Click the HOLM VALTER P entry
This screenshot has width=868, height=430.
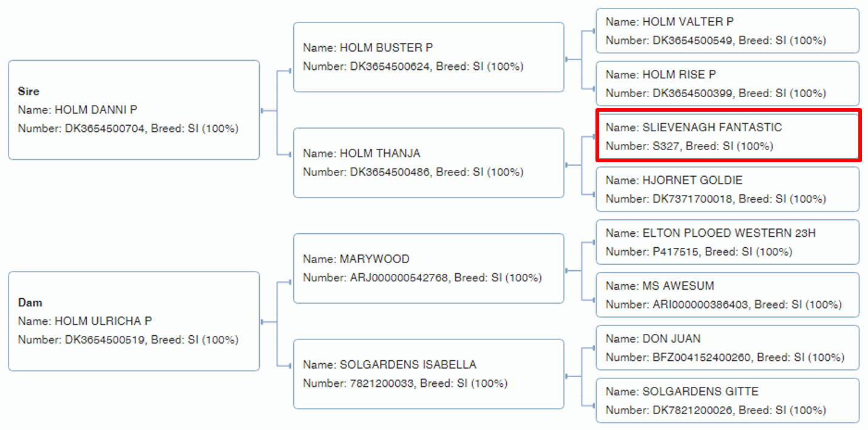click(727, 31)
